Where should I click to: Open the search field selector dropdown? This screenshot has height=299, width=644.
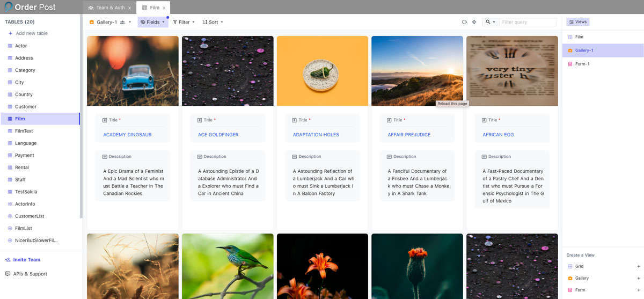click(x=490, y=22)
